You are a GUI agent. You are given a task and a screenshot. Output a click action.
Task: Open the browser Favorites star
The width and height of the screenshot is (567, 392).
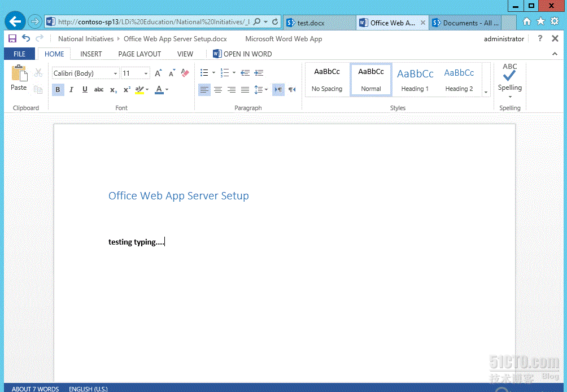coord(540,21)
